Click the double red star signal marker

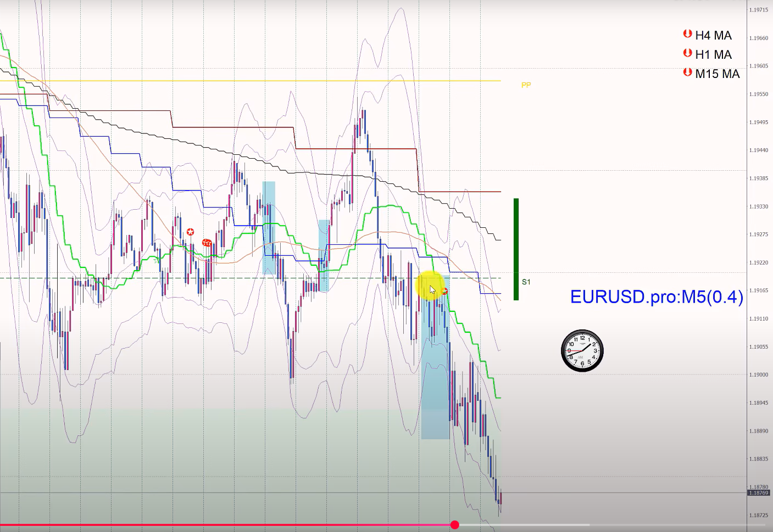pyautogui.click(x=207, y=243)
